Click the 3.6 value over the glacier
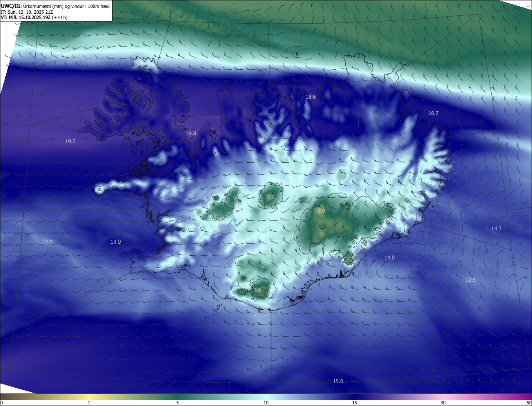 [271, 197]
